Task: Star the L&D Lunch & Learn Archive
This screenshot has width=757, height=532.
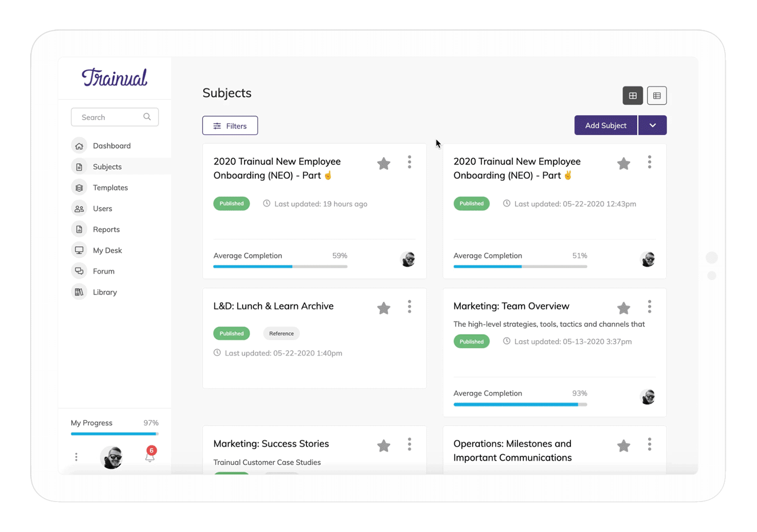Action: point(384,308)
